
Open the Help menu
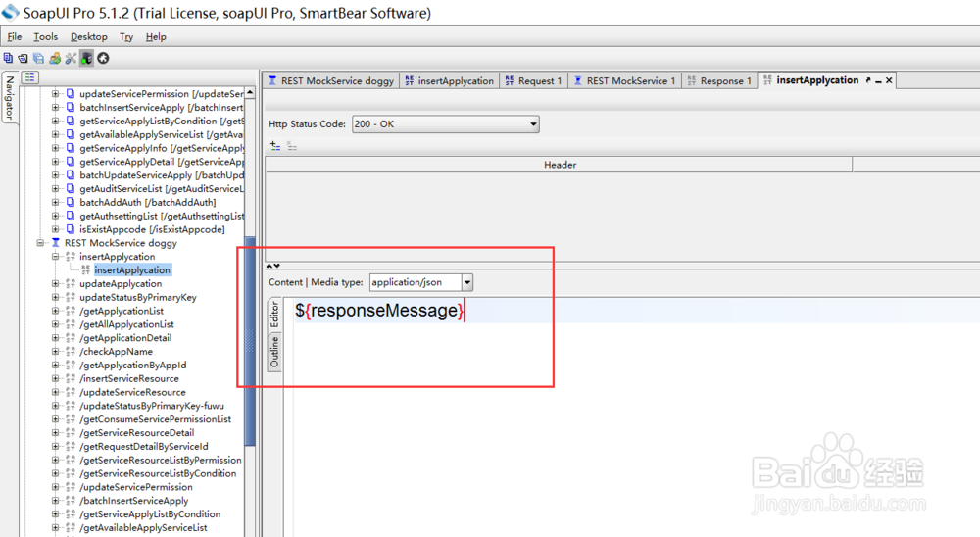click(x=156, y=37)
